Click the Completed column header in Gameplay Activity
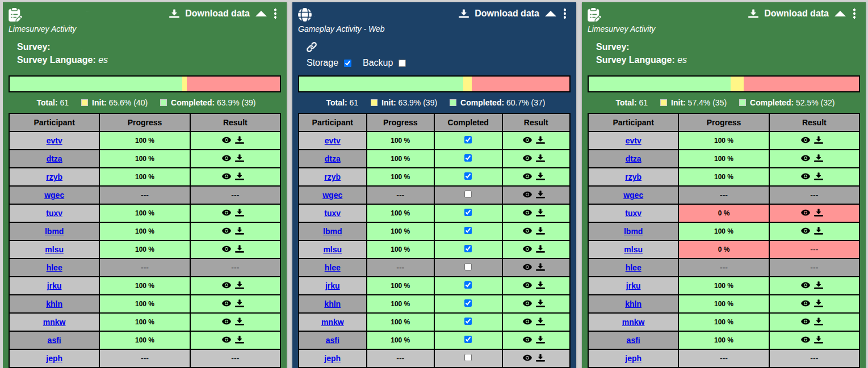Image resolution: width=868 pixels, height=368 pixels. click(x=468, y=122)
